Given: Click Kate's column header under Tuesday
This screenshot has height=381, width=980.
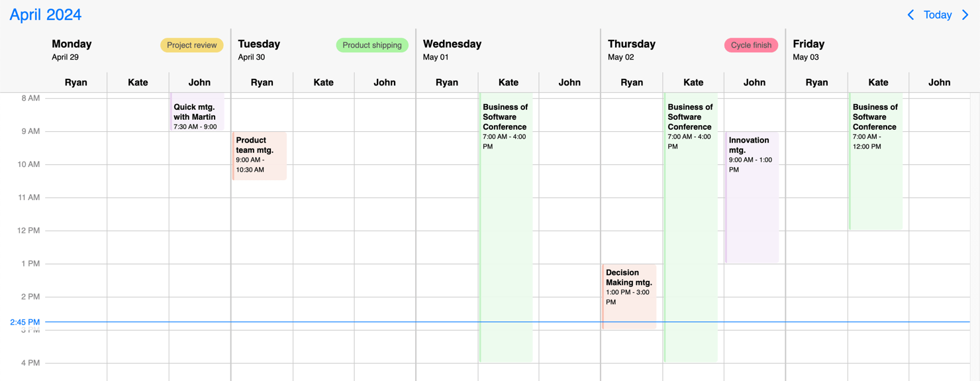Looking at the screenshot, I should pos(323,83).
